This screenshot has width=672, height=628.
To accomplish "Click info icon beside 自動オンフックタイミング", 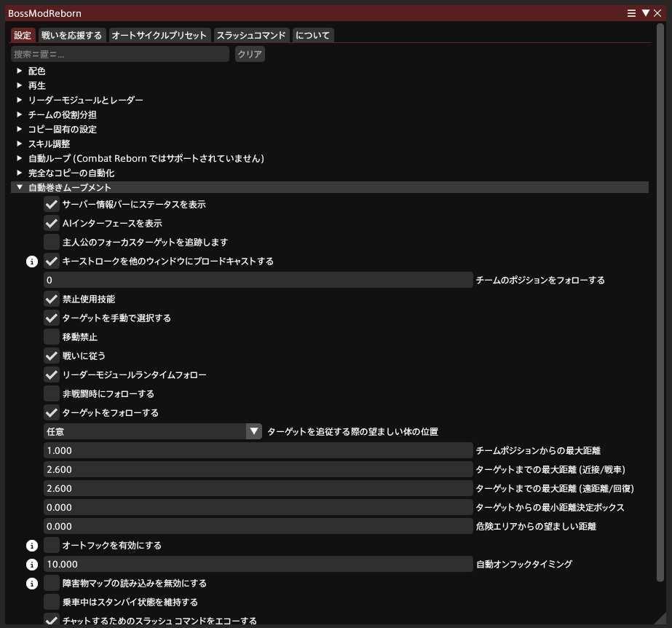I will pos(32,564).
